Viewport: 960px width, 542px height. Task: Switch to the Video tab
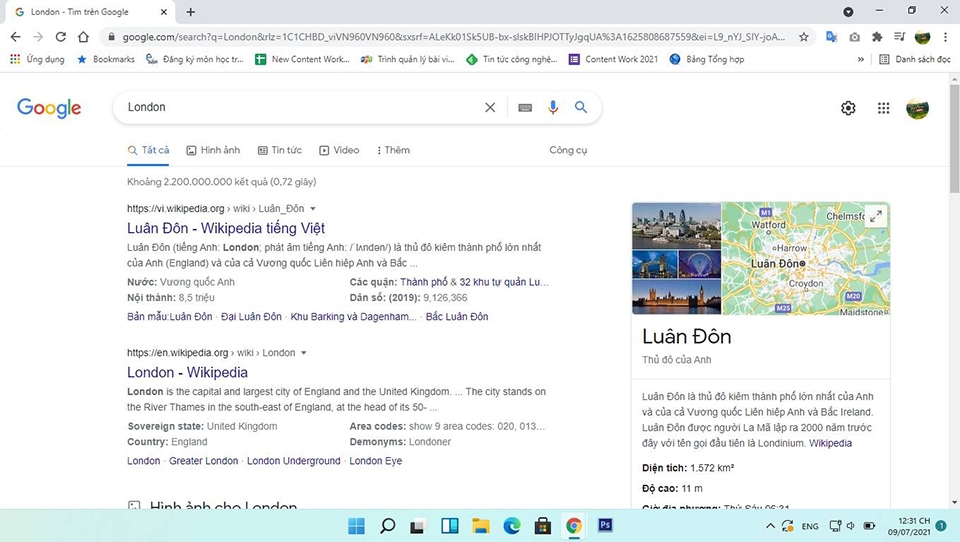pos(339,150)
